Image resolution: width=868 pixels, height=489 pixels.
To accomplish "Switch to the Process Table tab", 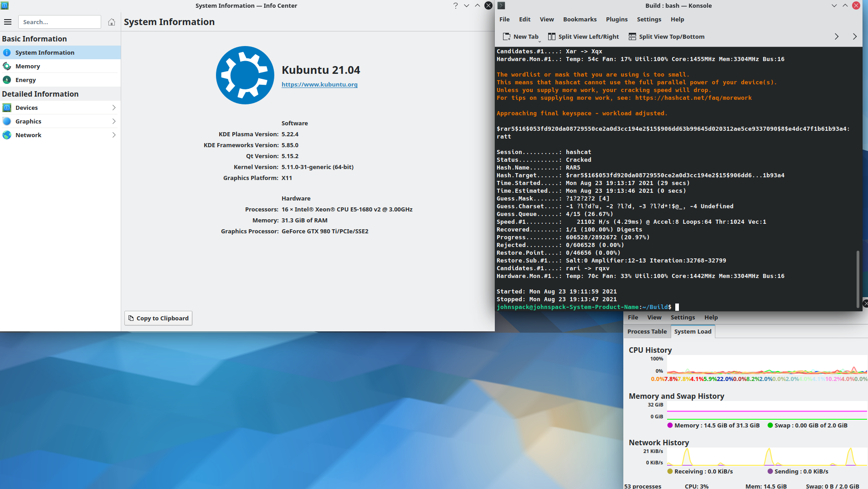I will click(647, 331).
